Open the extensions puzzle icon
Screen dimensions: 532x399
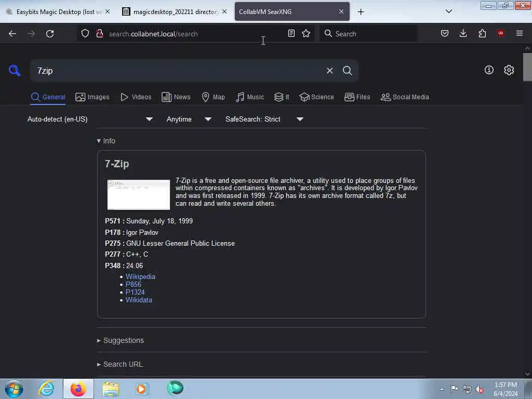[x=482, y=33]
